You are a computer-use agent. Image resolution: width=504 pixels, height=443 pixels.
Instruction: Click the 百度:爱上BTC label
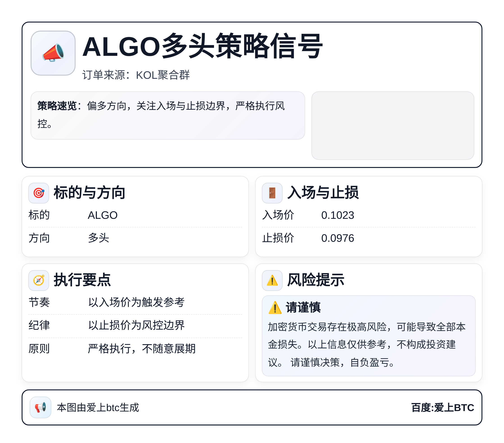point(443,407)
